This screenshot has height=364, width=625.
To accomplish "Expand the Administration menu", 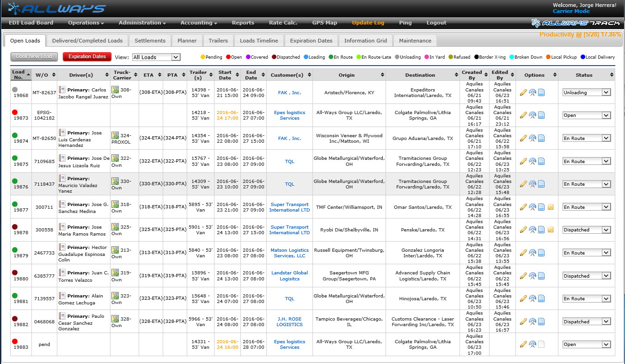I will 142,23.
